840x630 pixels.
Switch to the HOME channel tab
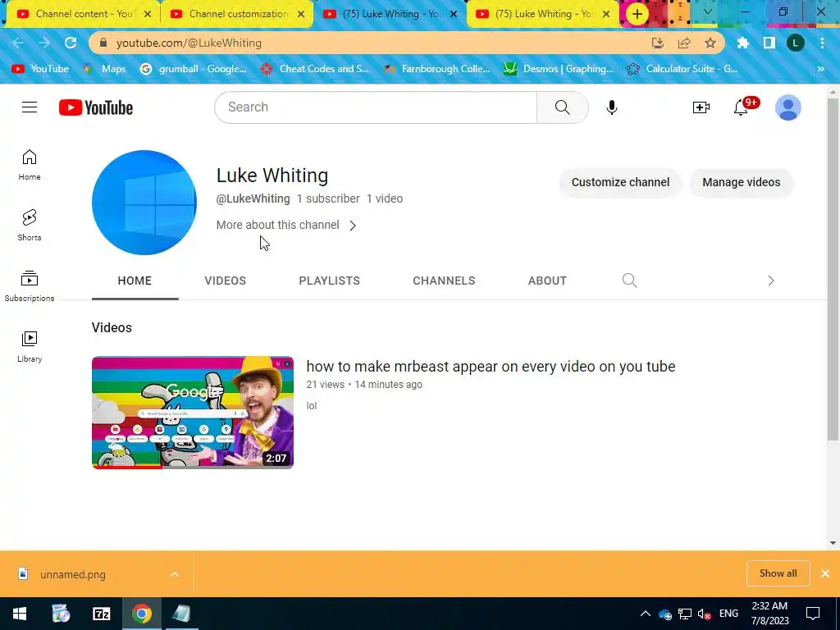(x=135, y=281)
